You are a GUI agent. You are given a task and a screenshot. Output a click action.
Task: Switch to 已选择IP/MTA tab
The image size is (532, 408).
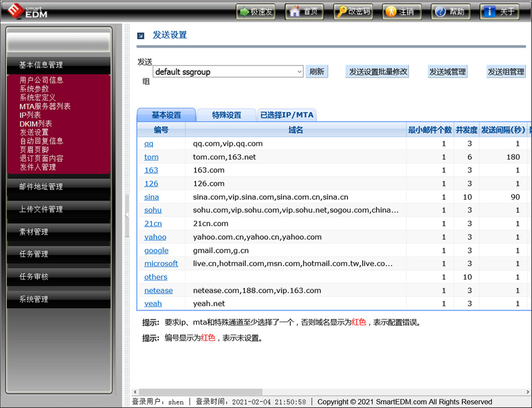point(287,115)
